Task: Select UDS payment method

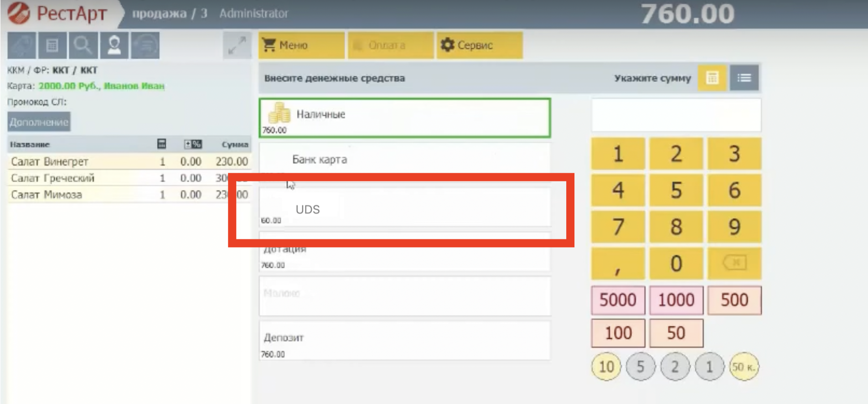Action: pyautogui.click(x=405, y=207)
